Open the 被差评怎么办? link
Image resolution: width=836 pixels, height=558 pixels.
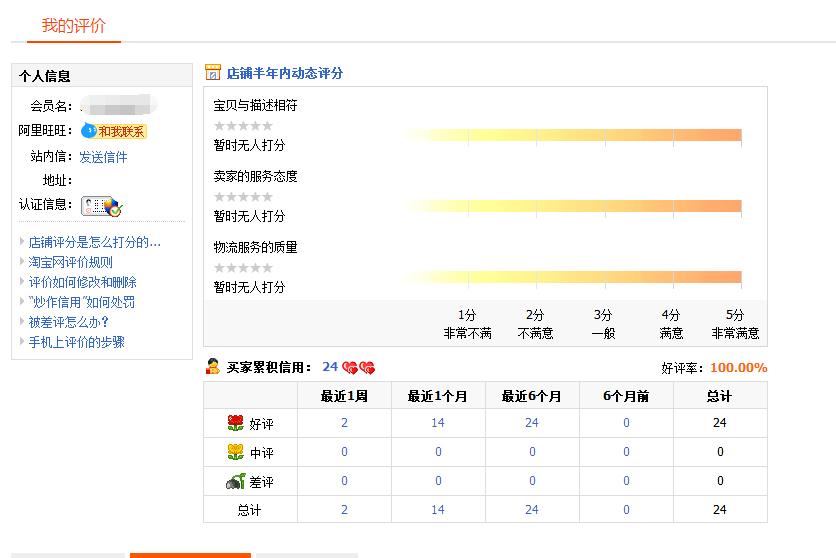(68, 322)
